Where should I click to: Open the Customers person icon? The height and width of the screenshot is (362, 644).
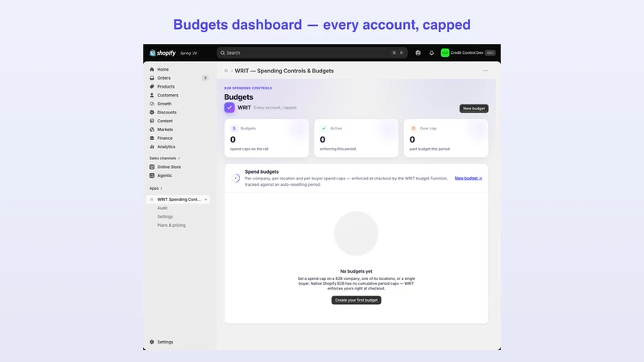click(152, 95)
